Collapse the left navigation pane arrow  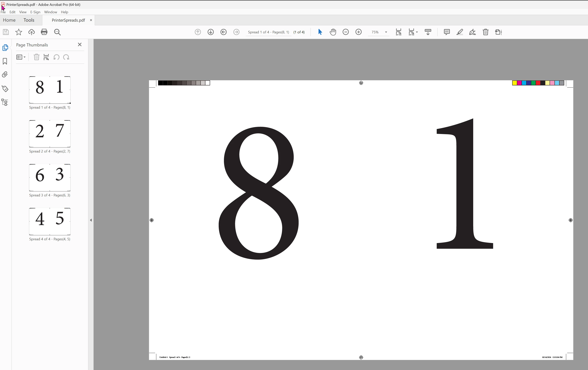[91, 220]
